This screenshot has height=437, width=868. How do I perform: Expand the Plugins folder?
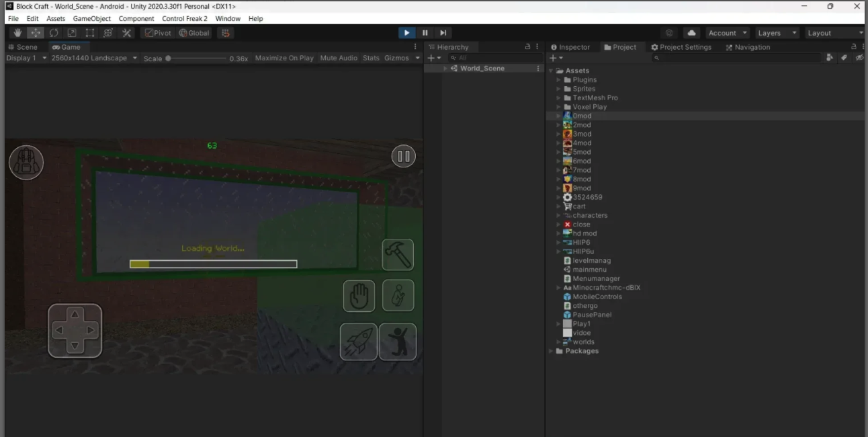(558, 80)
